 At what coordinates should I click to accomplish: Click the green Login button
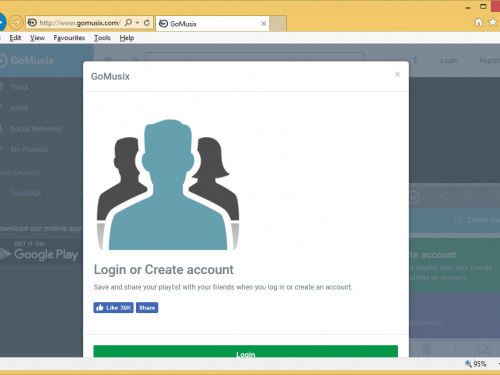pyautogui.click(x=246, y=351)
